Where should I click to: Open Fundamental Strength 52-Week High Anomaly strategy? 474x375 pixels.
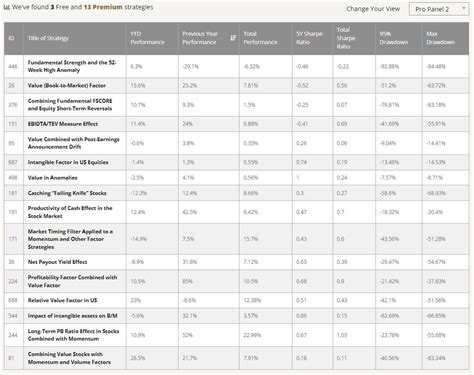(72, 66)
